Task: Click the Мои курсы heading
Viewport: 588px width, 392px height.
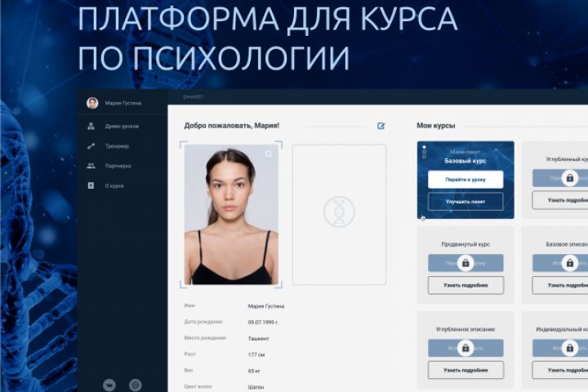Action: point(436,126)
